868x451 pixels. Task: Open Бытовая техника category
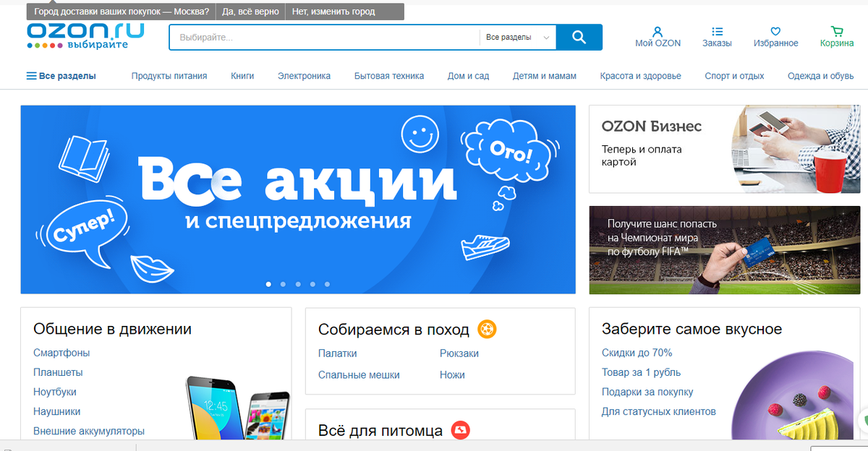[389, 76]
